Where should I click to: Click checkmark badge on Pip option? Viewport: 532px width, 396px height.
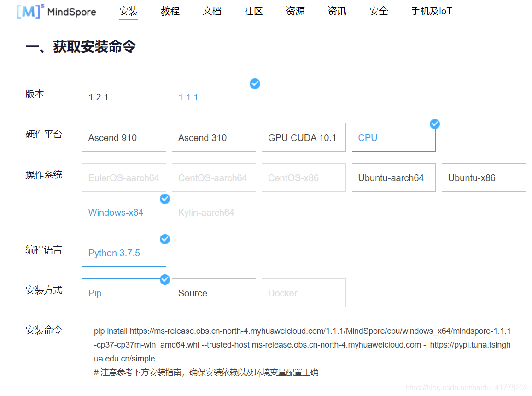tap(165, 279)
